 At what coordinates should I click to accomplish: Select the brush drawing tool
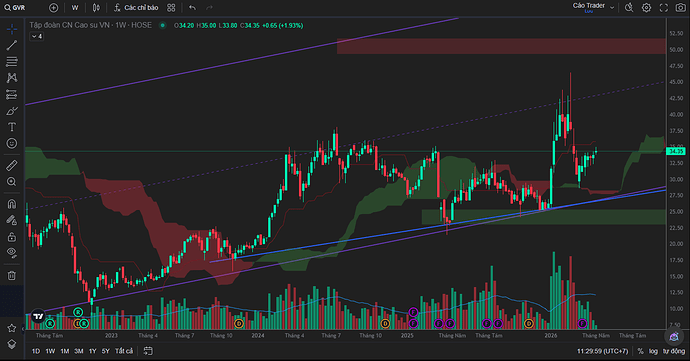pyautogui.click(x=12, y=111)
